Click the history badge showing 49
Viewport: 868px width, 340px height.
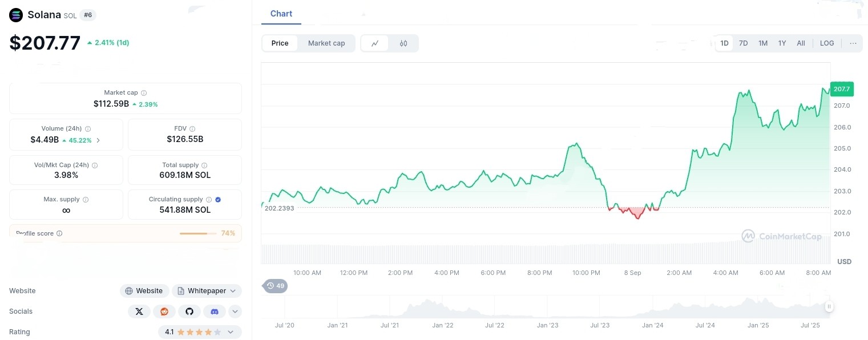click(275, 286)
